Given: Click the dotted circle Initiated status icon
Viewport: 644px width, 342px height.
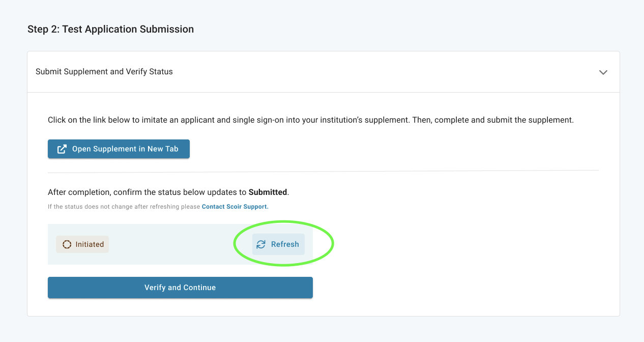Looking at the screenshot, I should (67, 244).
